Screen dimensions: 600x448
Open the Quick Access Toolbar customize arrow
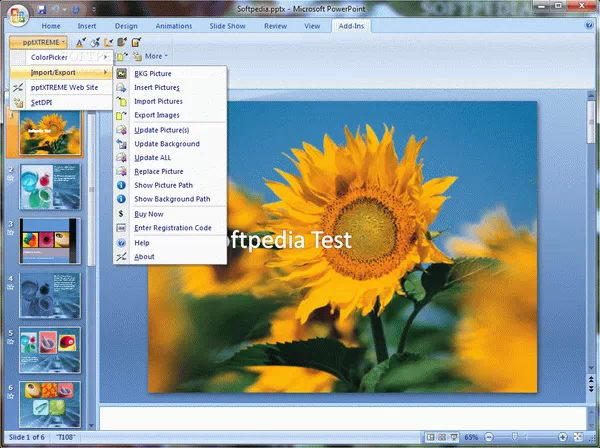[x=94, y=9]
